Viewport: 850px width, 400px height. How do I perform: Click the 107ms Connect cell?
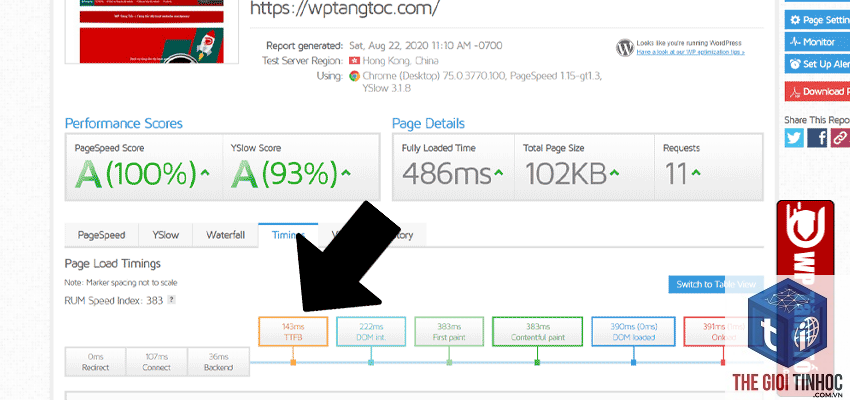[157, 362]
